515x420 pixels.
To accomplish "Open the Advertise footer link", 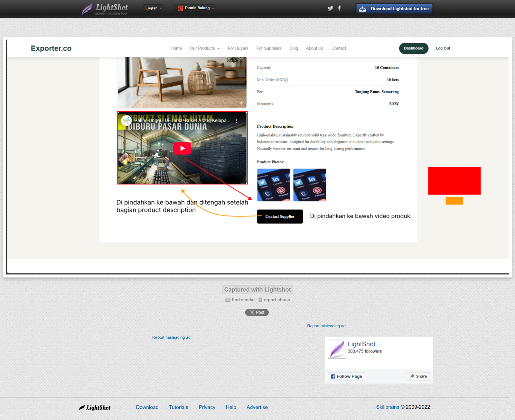I will click(257, 407).
